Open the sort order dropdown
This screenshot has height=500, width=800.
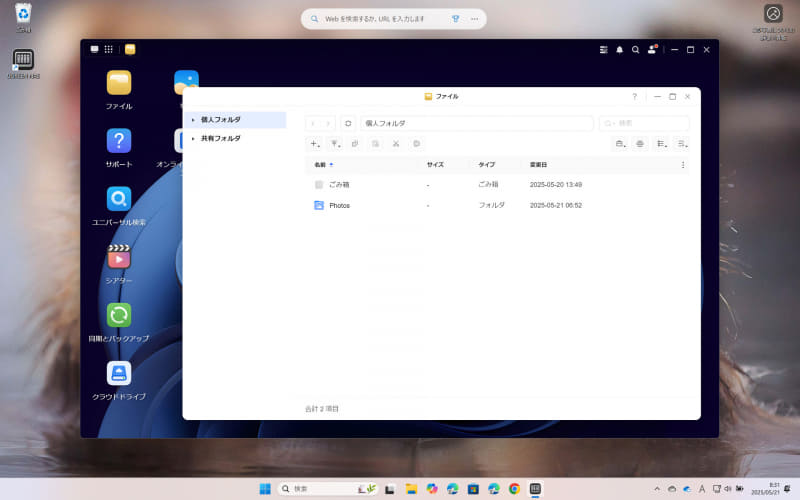(x=682, y=144)
